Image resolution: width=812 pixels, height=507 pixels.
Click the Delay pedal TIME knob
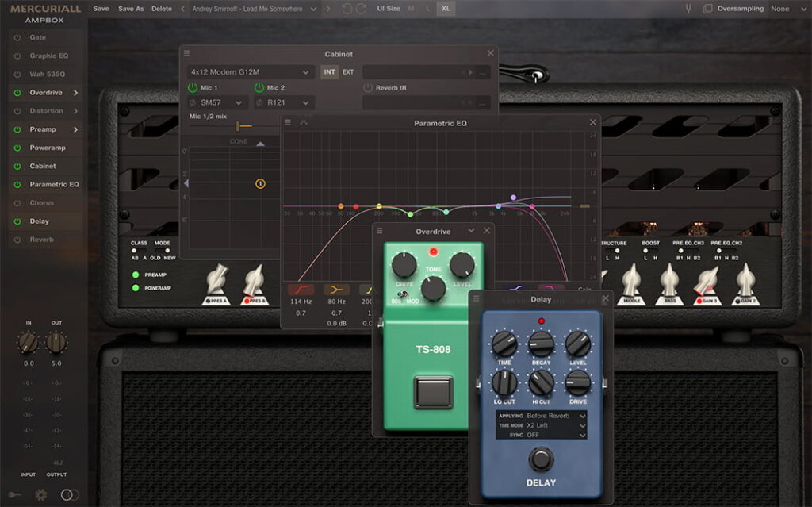point(504,344)
